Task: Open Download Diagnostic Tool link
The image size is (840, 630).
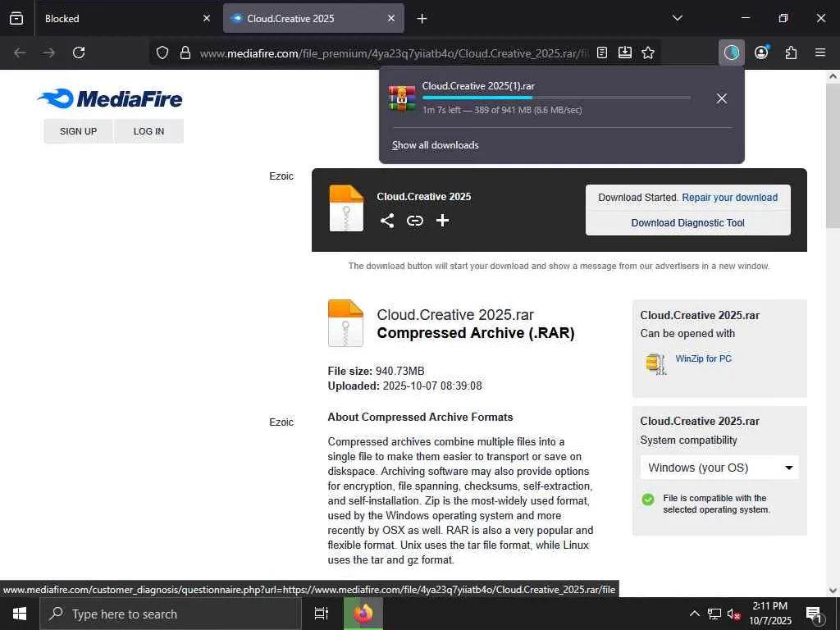Action: coord(688,223)
